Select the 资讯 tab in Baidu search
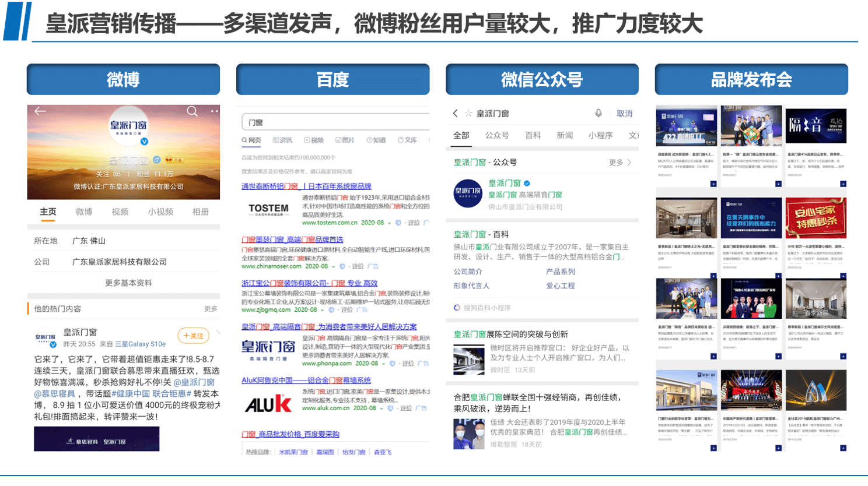This screenshot has height=486, width=868. point(282,140)
